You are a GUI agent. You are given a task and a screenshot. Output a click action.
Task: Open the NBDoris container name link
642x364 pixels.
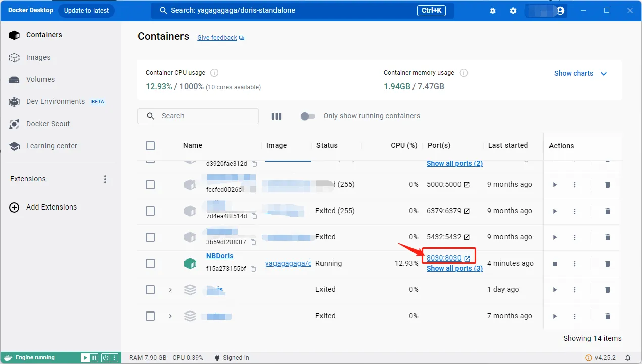point(220,256)
